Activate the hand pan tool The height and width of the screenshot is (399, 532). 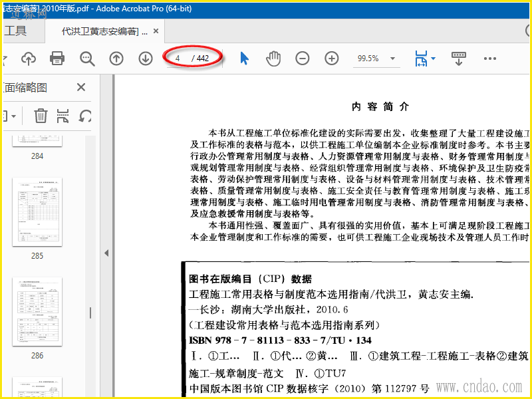tap(273, 59)
